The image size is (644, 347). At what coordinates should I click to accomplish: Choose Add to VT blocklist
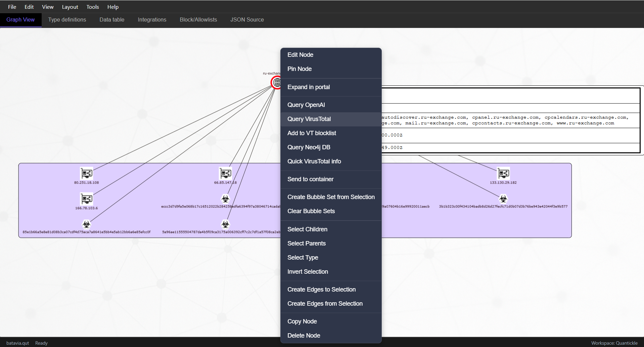[x=331, y=133]
